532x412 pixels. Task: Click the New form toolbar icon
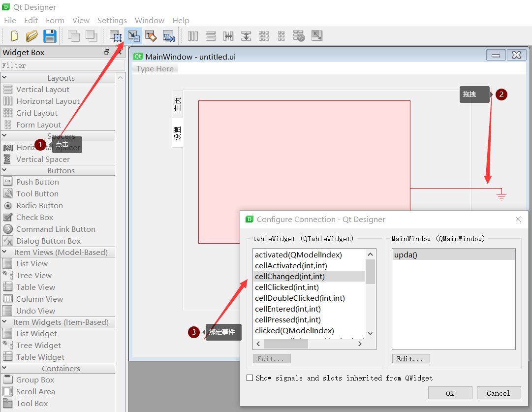point(14,36)
